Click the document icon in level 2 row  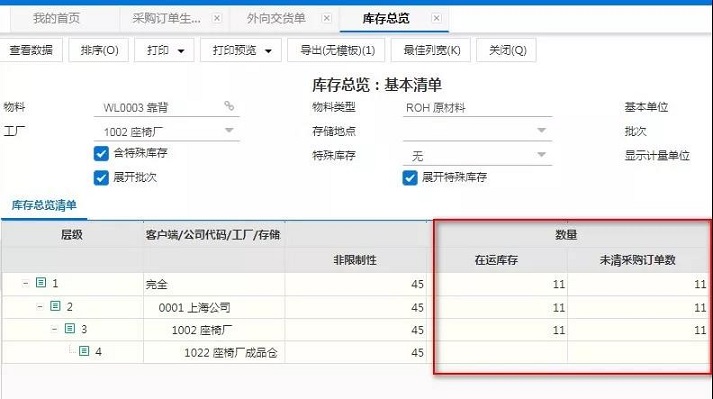(55, 306)
